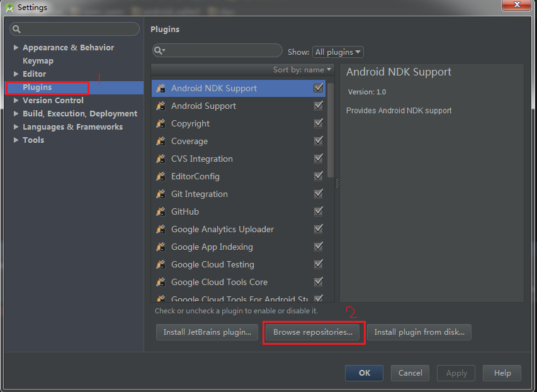
Task: Toggle the Coverage plugin checkbox
Action: (319, 141)
